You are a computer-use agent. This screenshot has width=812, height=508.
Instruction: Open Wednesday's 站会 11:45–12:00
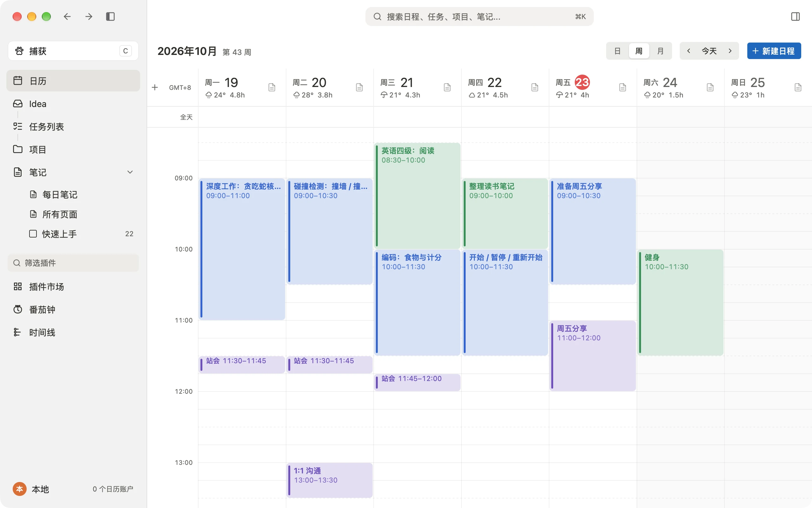[x=417, y=382]
